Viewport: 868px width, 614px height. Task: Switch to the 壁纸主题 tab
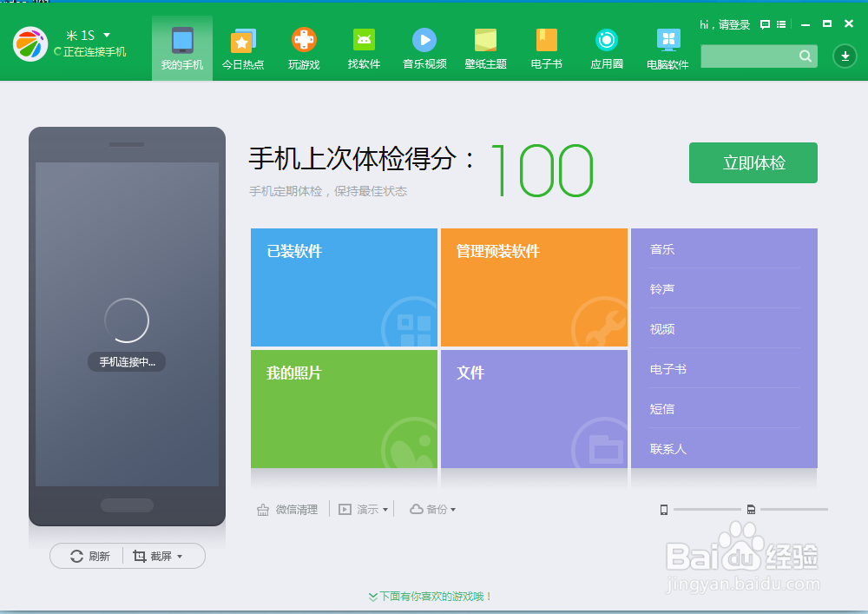(485, 48)
